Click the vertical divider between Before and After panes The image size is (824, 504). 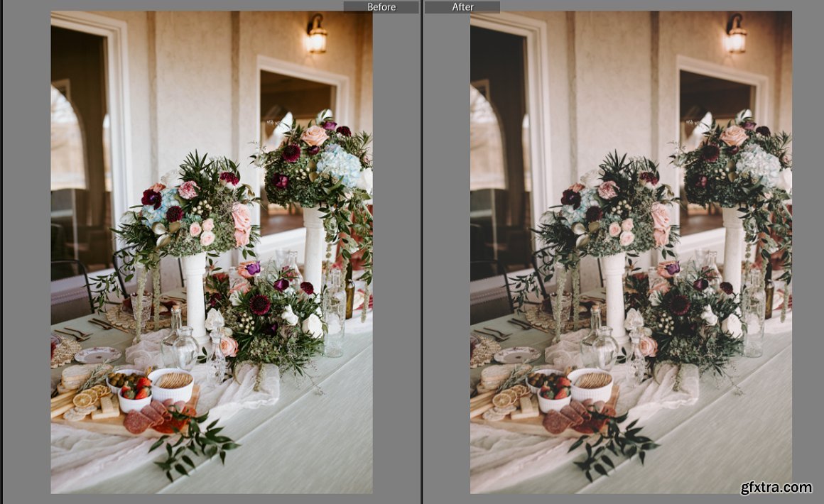tap(423, 252)
